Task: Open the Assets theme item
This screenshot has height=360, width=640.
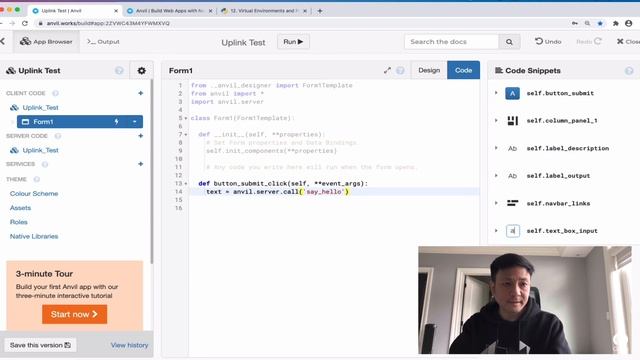Action: coord(20,208)
